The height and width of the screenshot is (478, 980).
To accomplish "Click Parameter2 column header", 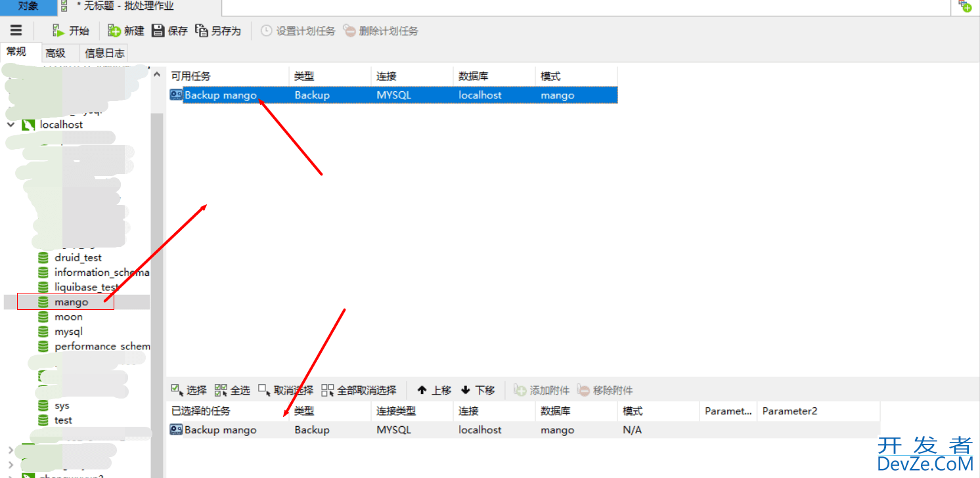I will [818, 411].
